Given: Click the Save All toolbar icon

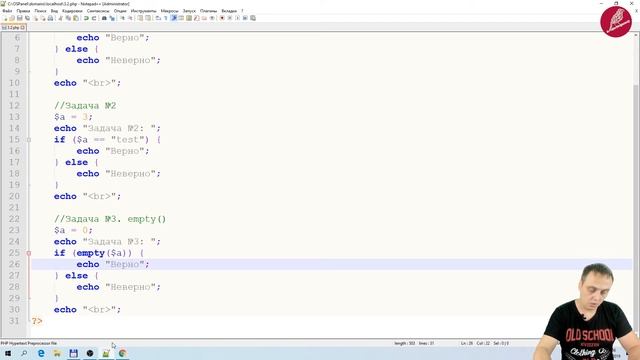Looking at the screenshot, I should click(x=27, y=18).
